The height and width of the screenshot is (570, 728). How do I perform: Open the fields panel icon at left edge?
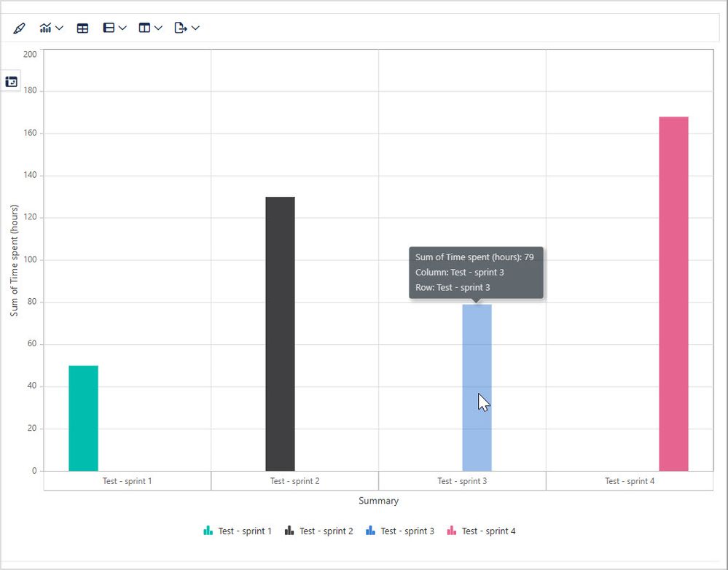coord(11,82)
